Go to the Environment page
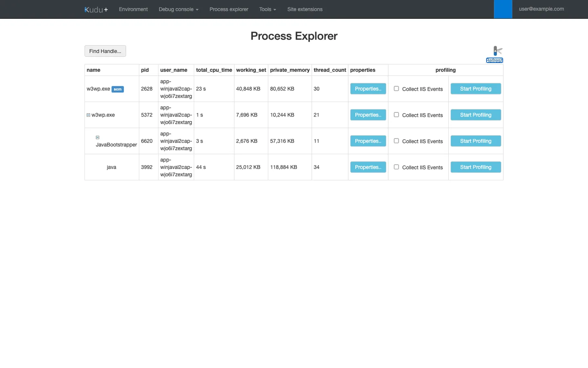Viewport: 588px width, 368px height. tap(134, 9)
